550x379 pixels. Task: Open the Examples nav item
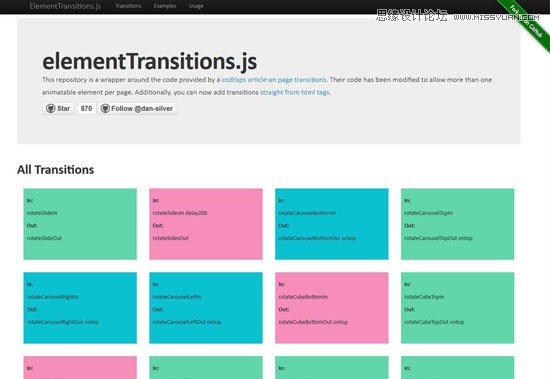coord(165,6)
